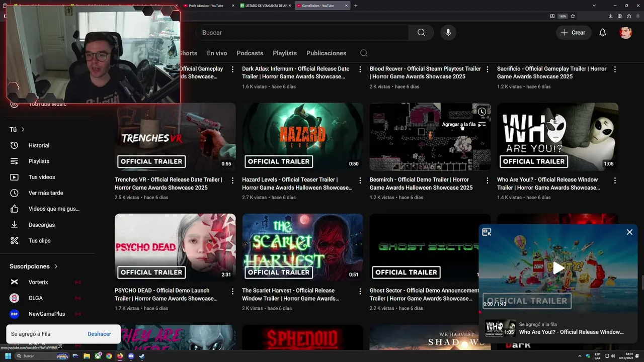Click the voice search microphone icon

click(x=448, y=32)
